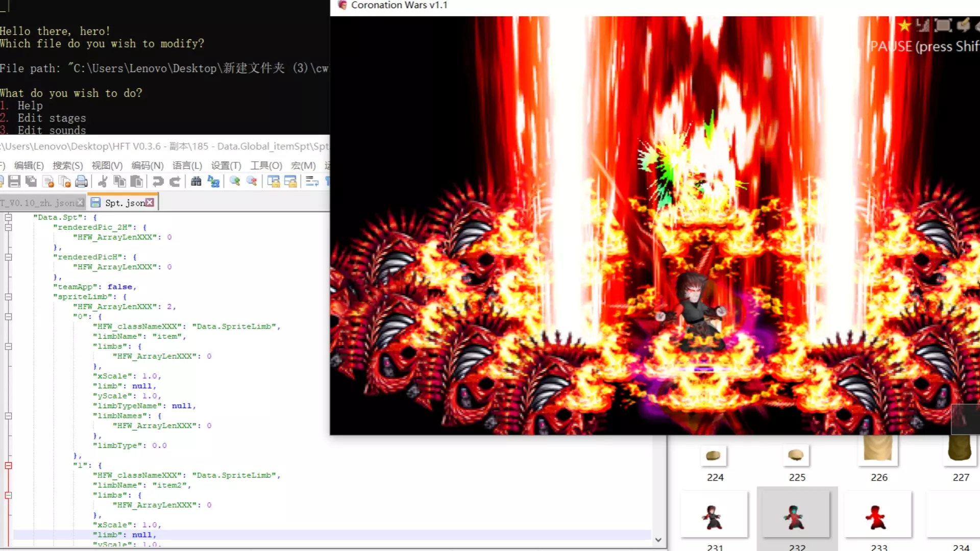
Task: Click the "limbTypeName": null line
Action: pos(144,406)
